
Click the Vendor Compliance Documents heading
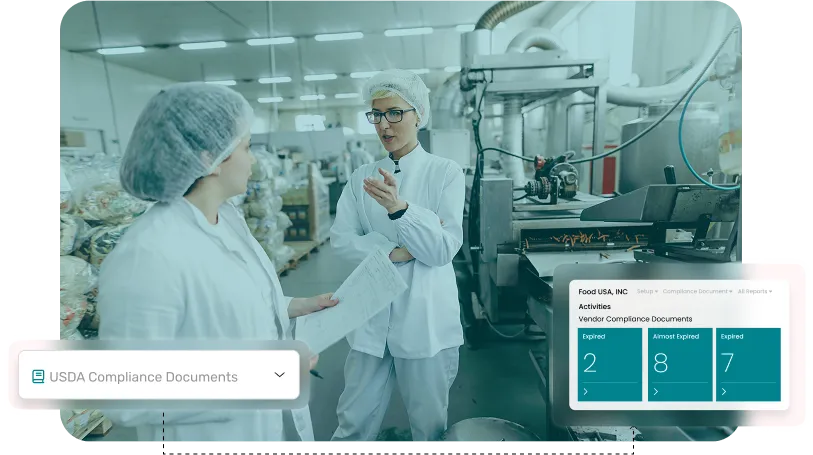(x=635, y=319)
